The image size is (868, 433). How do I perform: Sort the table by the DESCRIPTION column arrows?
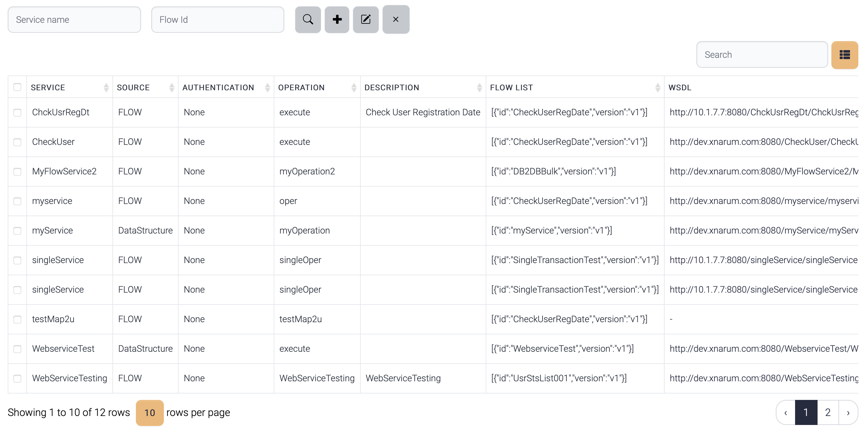(x=480, y=87)
